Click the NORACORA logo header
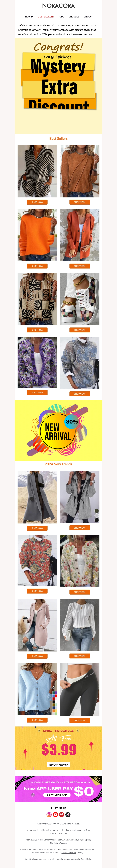Image resolution: width=117 pixels, height=868 pixels. tap(58, 6)
